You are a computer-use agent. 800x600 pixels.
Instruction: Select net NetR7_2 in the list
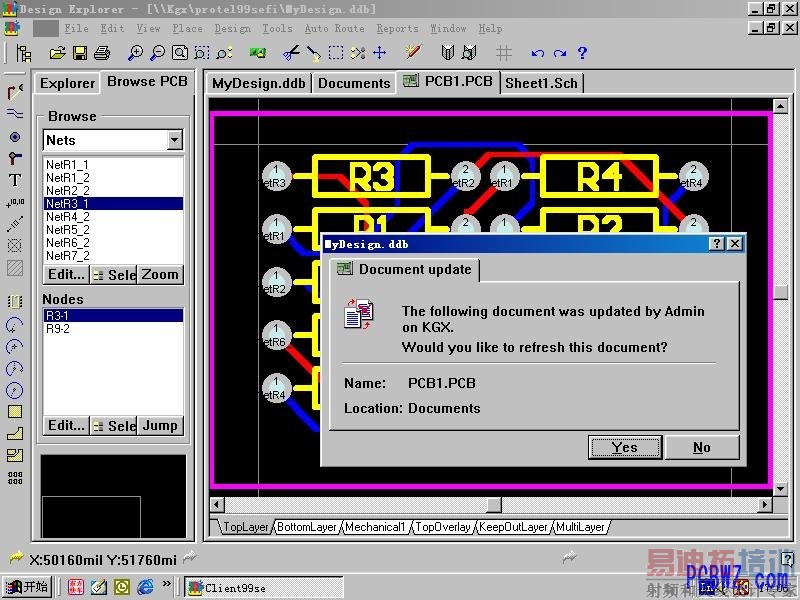(113, 256)
